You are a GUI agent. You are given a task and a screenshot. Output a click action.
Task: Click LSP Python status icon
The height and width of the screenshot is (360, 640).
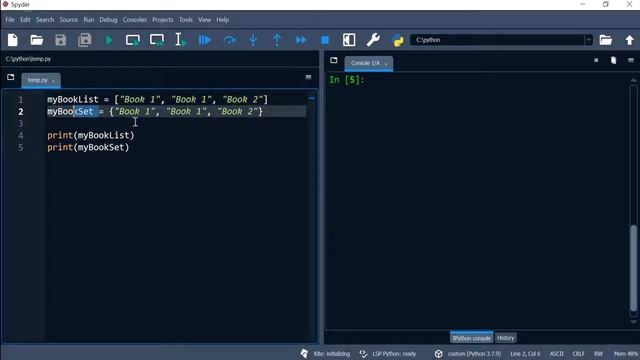point(363,353)
